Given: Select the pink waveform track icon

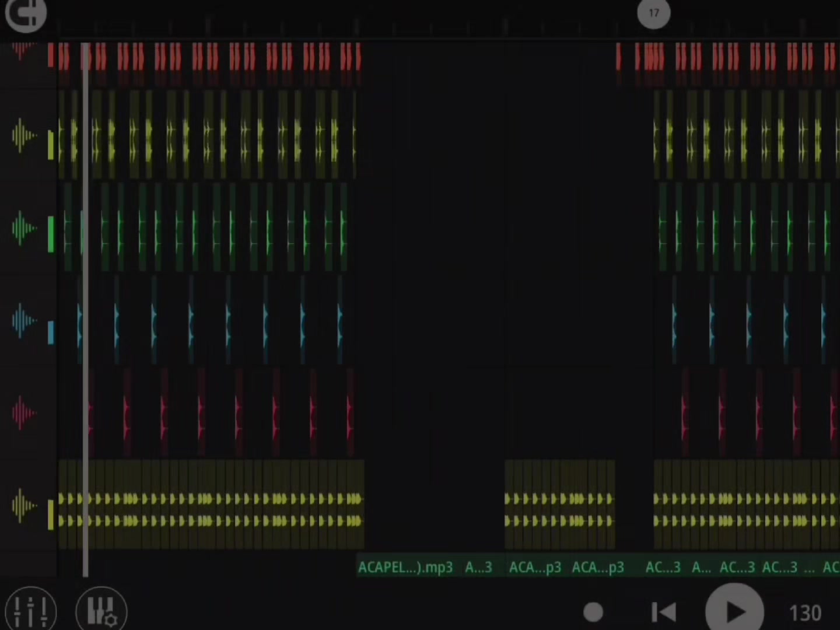Looking at the screenshot, I should coord(23,413).
